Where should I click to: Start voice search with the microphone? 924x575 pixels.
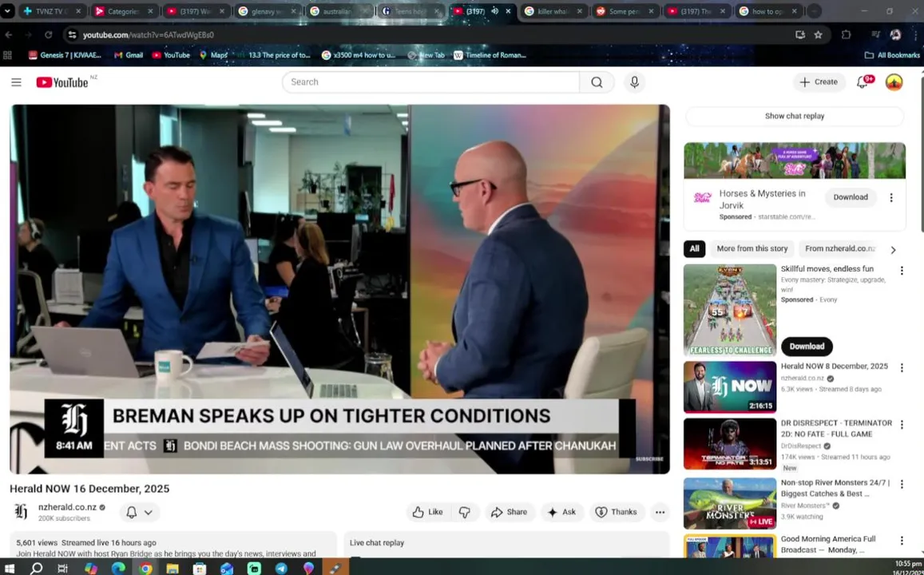pos(634,82)
